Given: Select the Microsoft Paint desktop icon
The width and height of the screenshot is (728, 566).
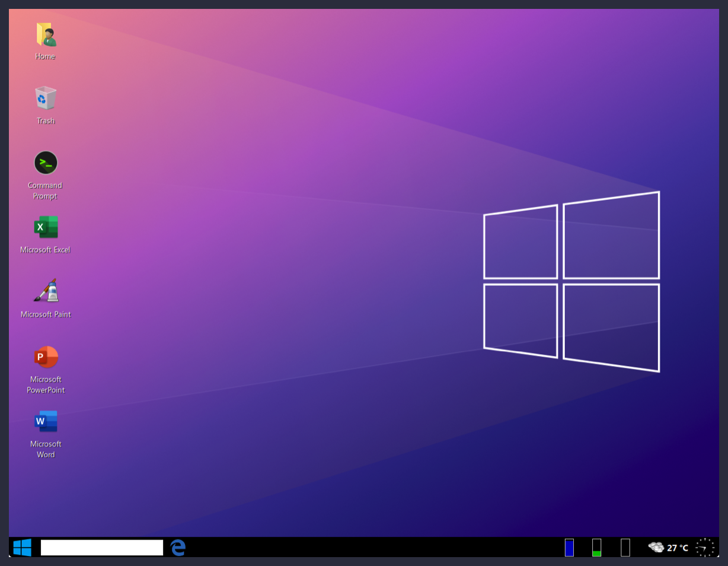Looking at the screenshot, I should [x=46, y=291].
